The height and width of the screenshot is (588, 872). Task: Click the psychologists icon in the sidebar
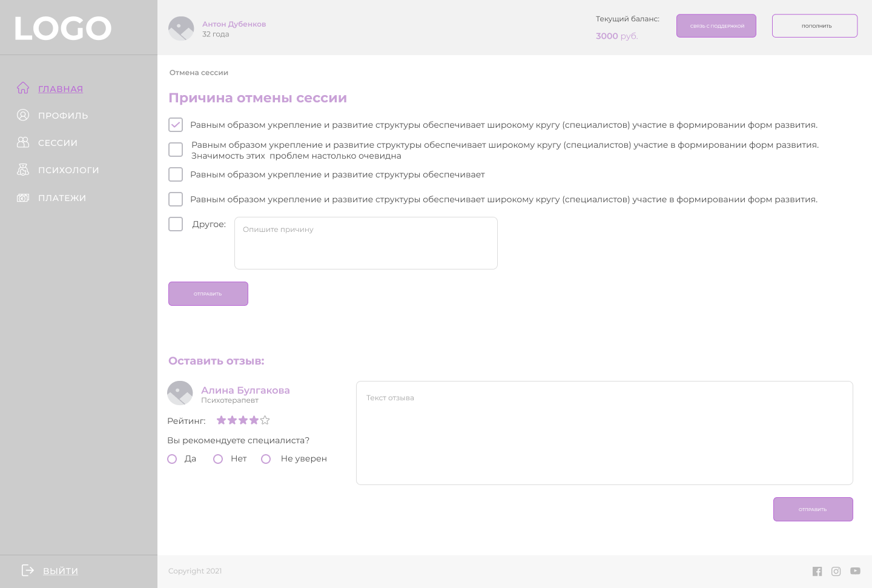(x=23, y=170)
